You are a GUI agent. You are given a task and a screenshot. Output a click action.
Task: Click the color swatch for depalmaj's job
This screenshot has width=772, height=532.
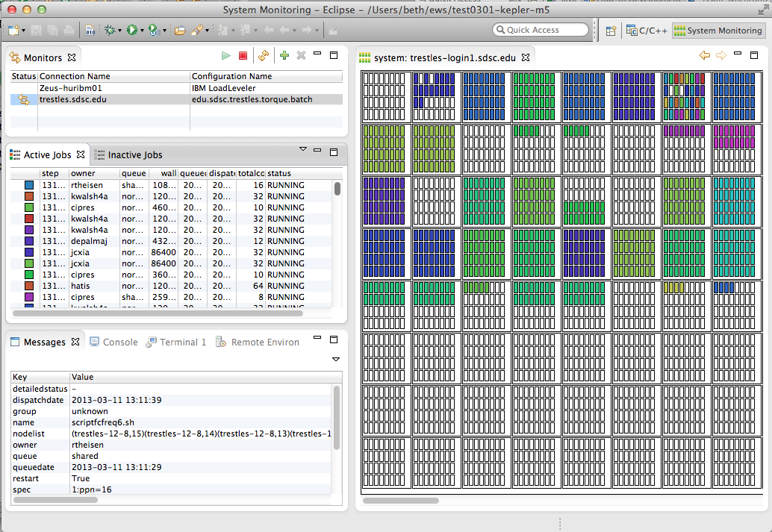pyautogui.click(x=29, y=241)
